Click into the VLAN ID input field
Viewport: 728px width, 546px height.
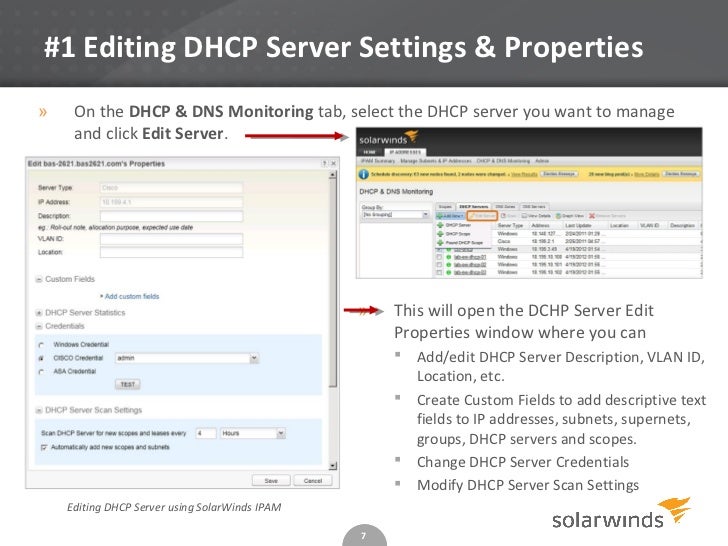pyautogui.click(x=171, y=239)
